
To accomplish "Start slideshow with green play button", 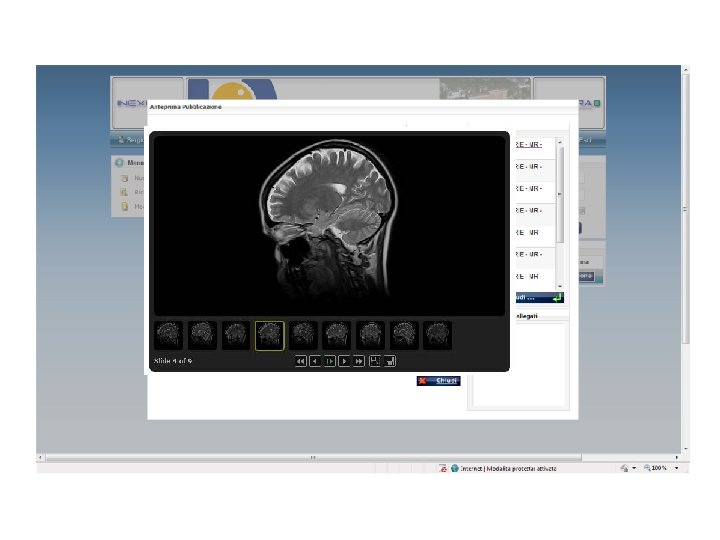I will click(x=330, y=361).
